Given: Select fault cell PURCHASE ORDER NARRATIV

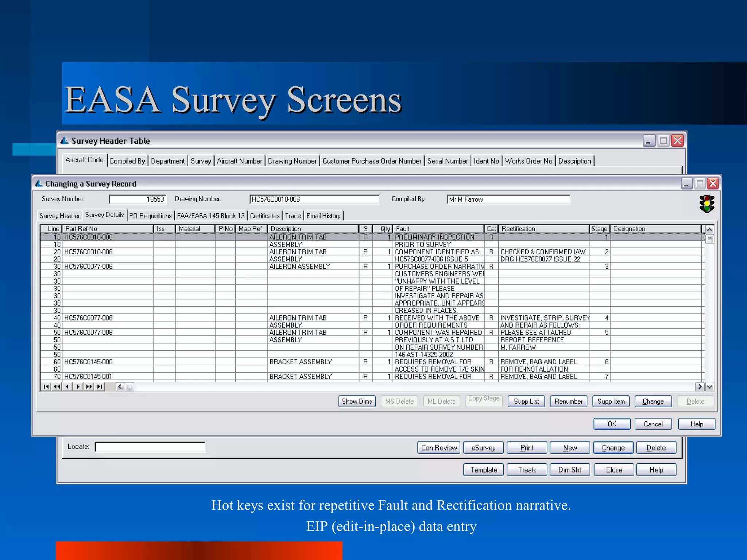Looking at the screenshot, I should click(x=439, y=267).
